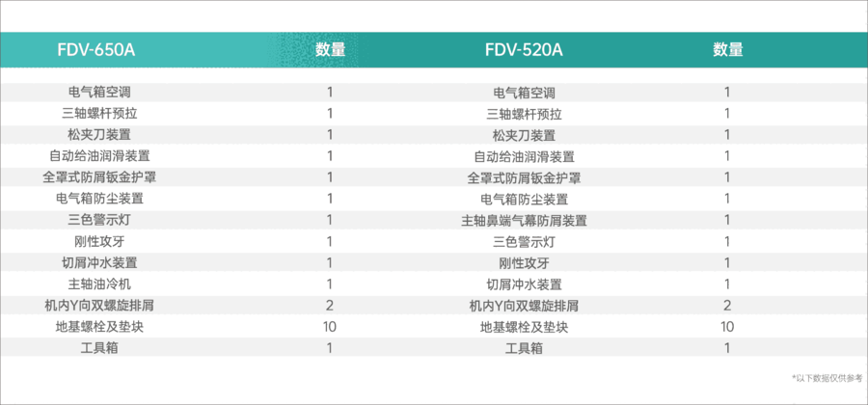Select 切屑冲水装置 under FDV-520A
This screenshot has width=868, height=405.
pos(524,283)
